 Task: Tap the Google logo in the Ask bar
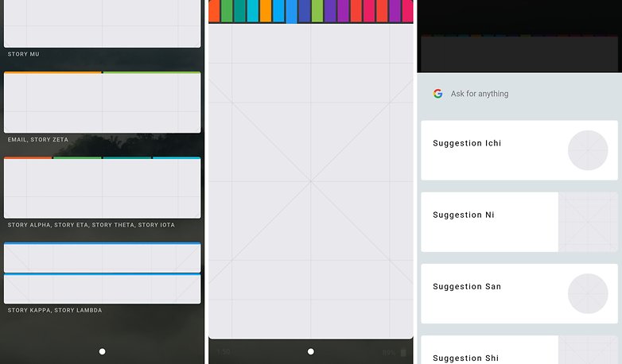coord(437,94)
